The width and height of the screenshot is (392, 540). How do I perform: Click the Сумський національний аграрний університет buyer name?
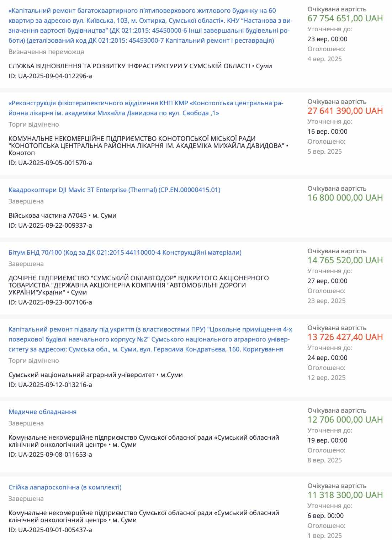[x=81, y=375]
